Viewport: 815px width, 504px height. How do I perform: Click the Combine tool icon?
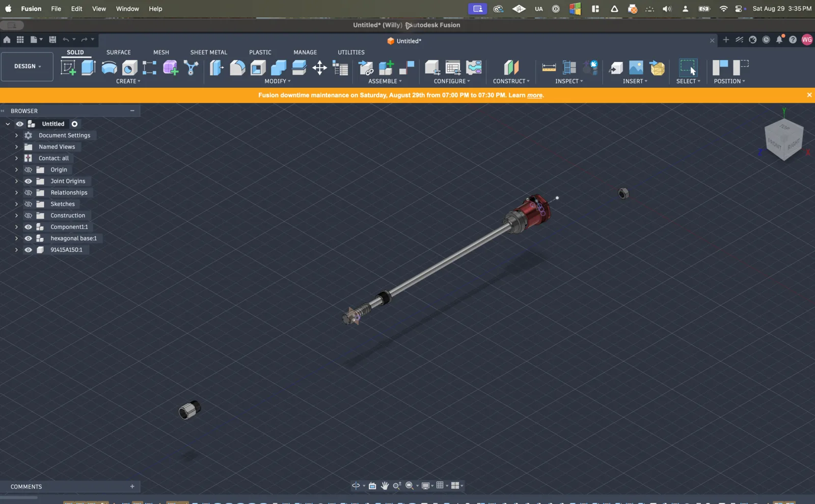coord(279,68)
